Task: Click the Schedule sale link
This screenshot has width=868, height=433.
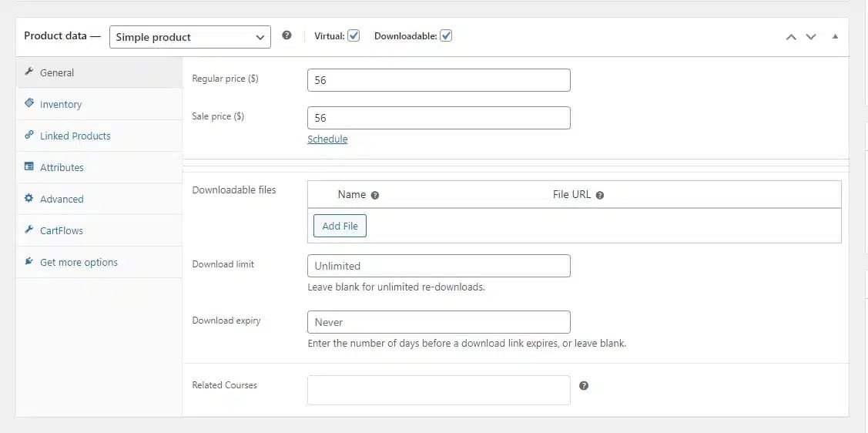Action: (x=328, y=139)
